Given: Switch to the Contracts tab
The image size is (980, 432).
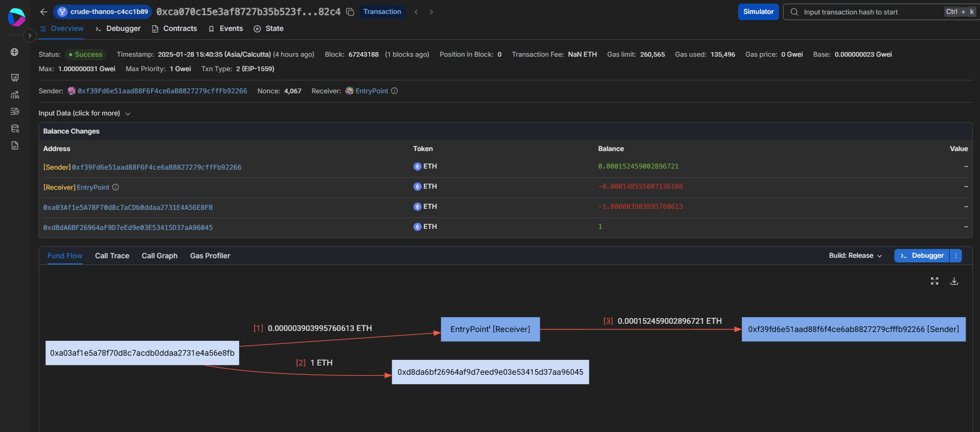Looking at the screenshot, I should (x=175, y=29).
